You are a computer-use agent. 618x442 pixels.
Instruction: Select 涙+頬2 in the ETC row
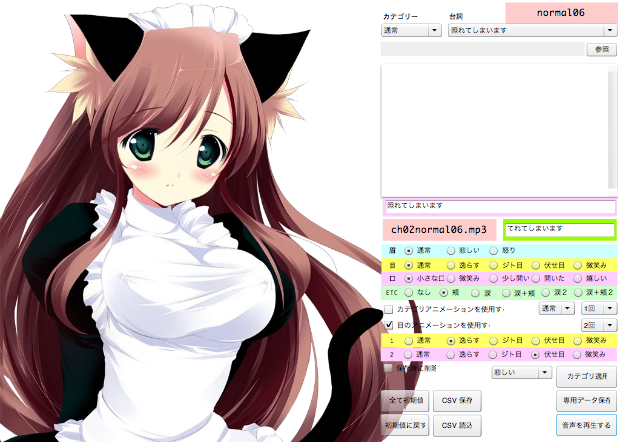pos(578,293)
